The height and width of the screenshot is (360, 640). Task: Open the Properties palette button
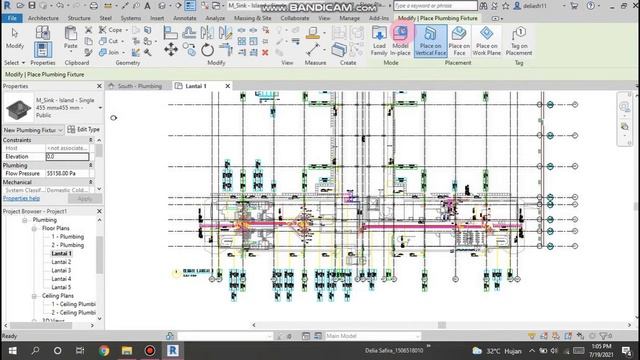[x=42, y=50]
